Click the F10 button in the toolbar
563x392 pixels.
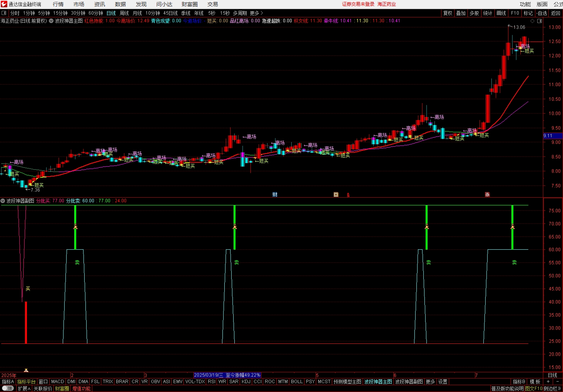(x=515, y=13)
